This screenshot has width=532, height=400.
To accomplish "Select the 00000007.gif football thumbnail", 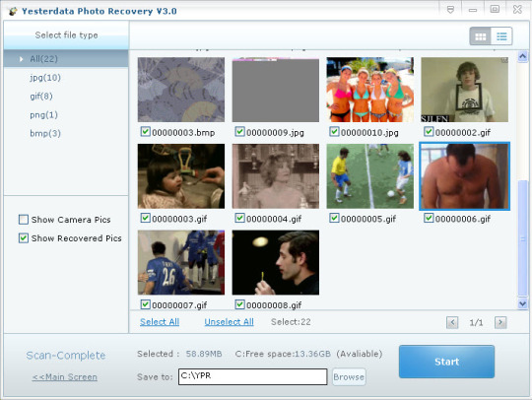I will (181, 263).
